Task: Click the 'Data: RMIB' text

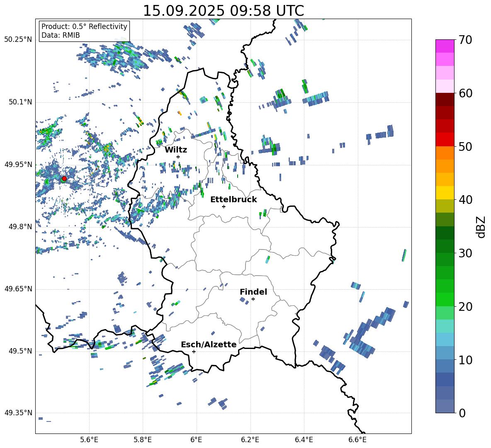Action: (61, 35)
